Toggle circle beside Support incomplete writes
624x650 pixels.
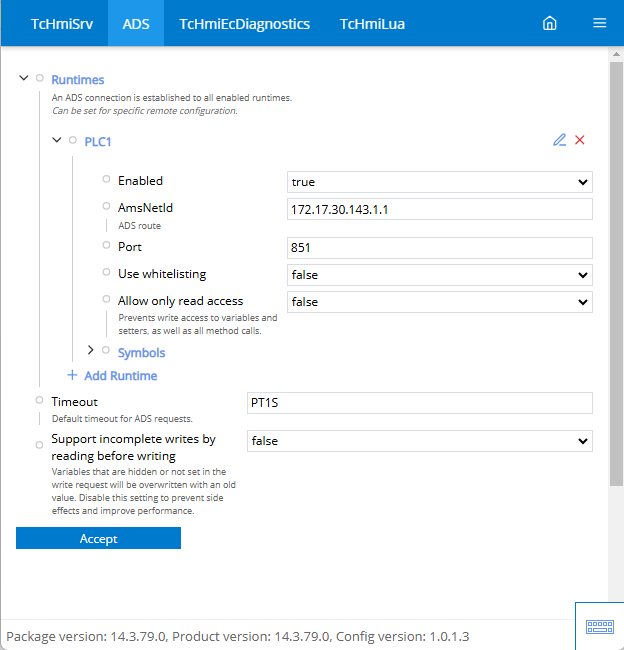click(x=39, y=445)
